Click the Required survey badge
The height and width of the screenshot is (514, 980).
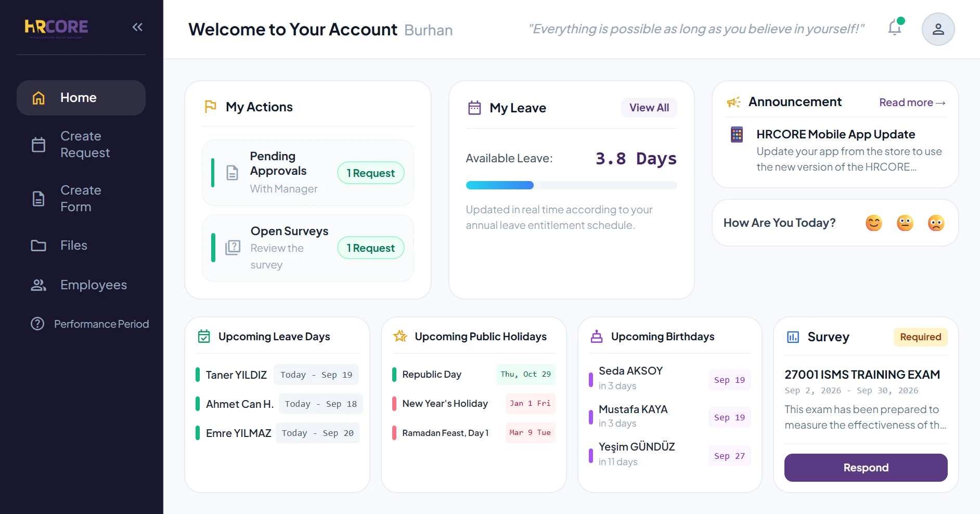(921, 337)
